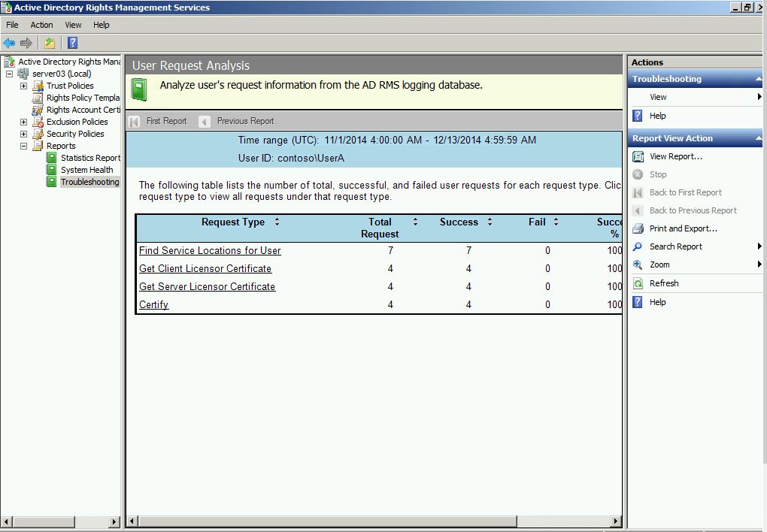This screenshot has height=532, width=767.
Task: Click the green Refresh icon
Action: [x=638, y=283]
